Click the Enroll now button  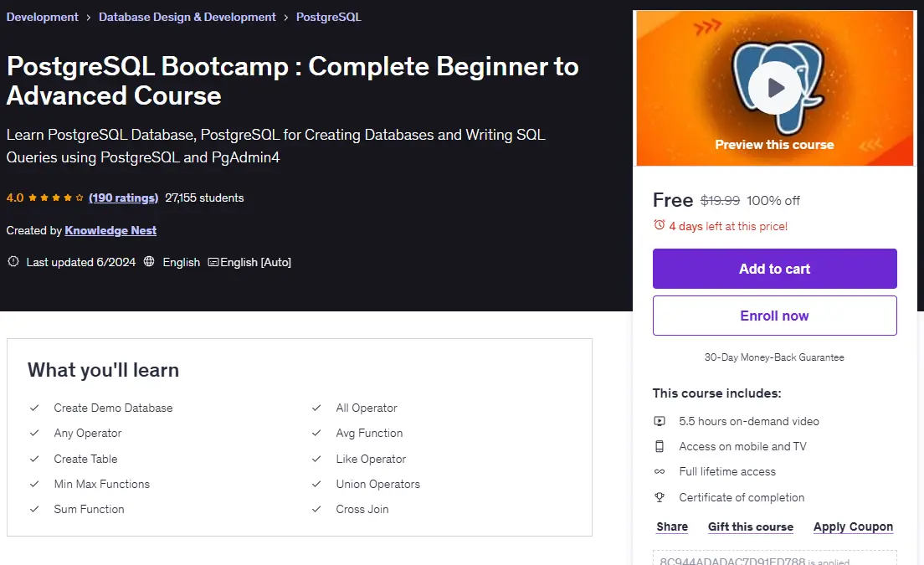774,316
